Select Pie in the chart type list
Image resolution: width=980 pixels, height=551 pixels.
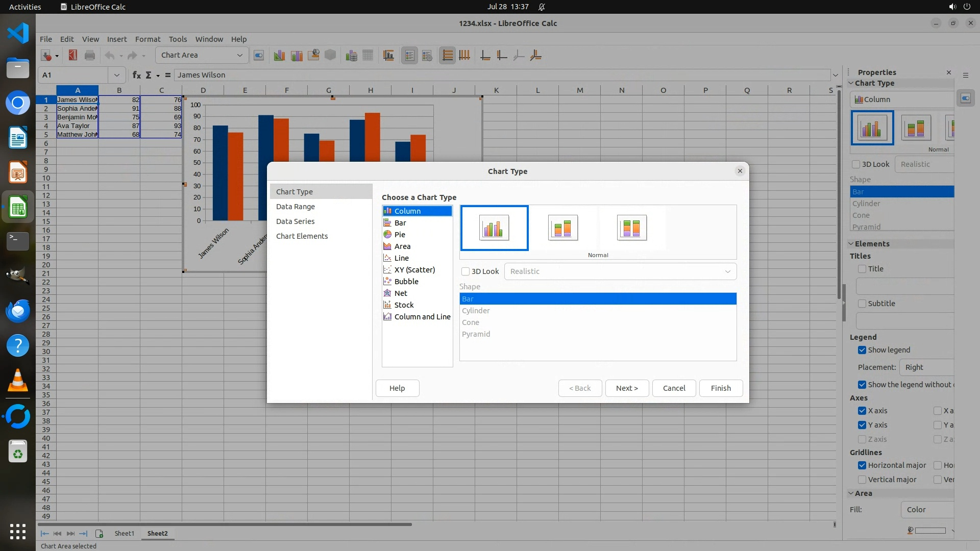400,235
